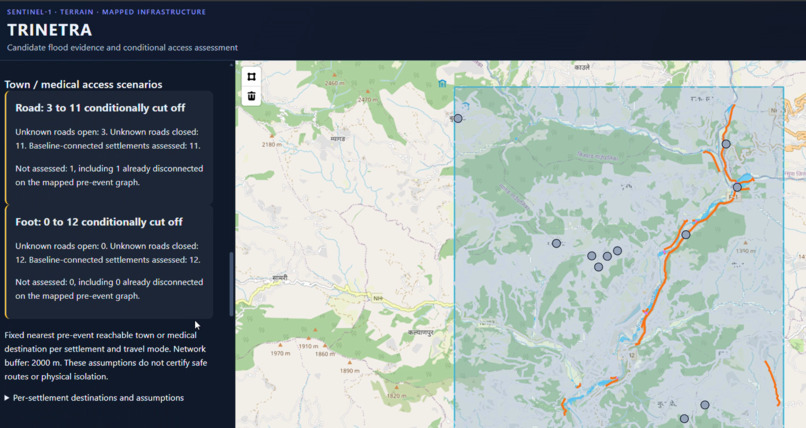Click the Candidate flood evidence subtitle

pos(122,47)
